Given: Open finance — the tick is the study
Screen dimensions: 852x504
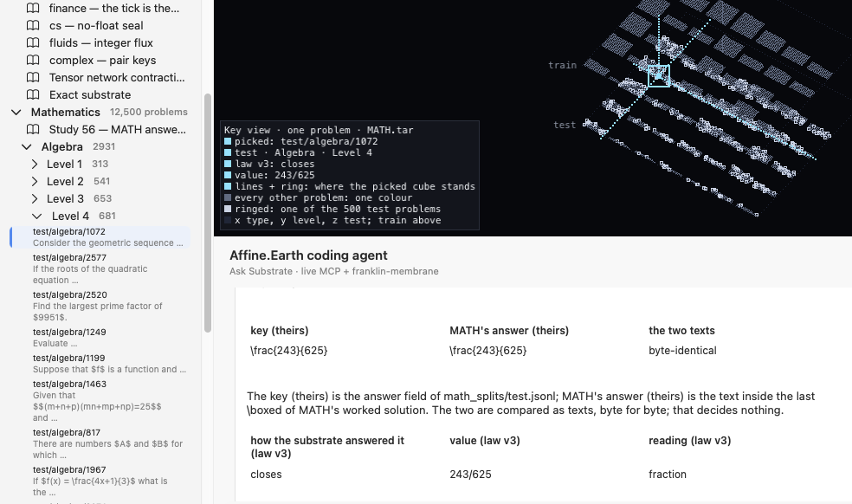Looking at the screenshot, I should [114, 8].
